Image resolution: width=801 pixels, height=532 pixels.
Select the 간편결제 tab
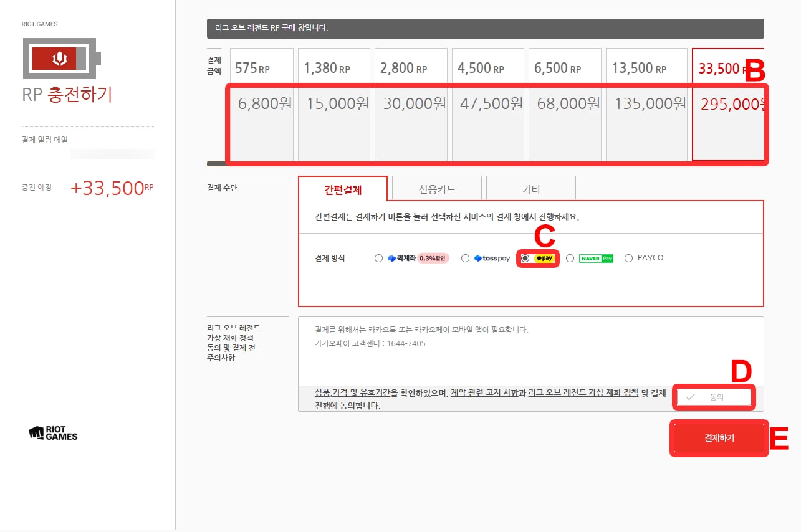point(343,189)
